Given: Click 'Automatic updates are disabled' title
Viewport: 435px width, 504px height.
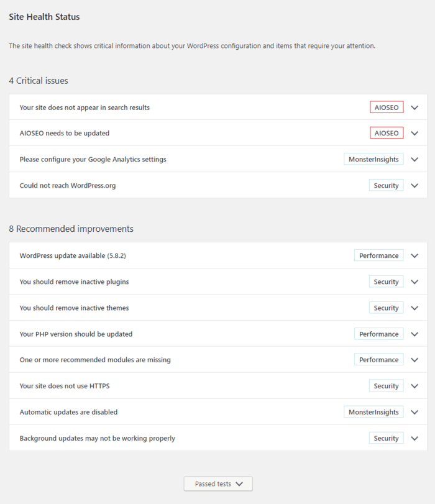Looking at the screenshot, I should (68, 412).
